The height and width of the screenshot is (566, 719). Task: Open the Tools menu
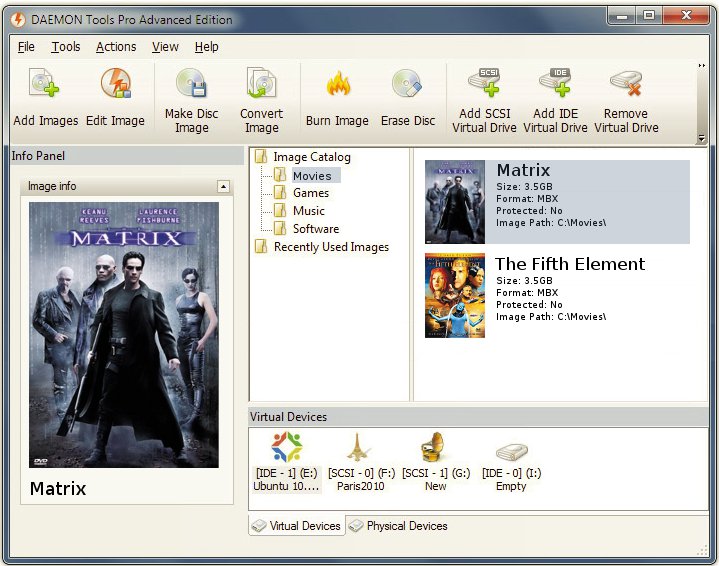(x=66, y=47)
